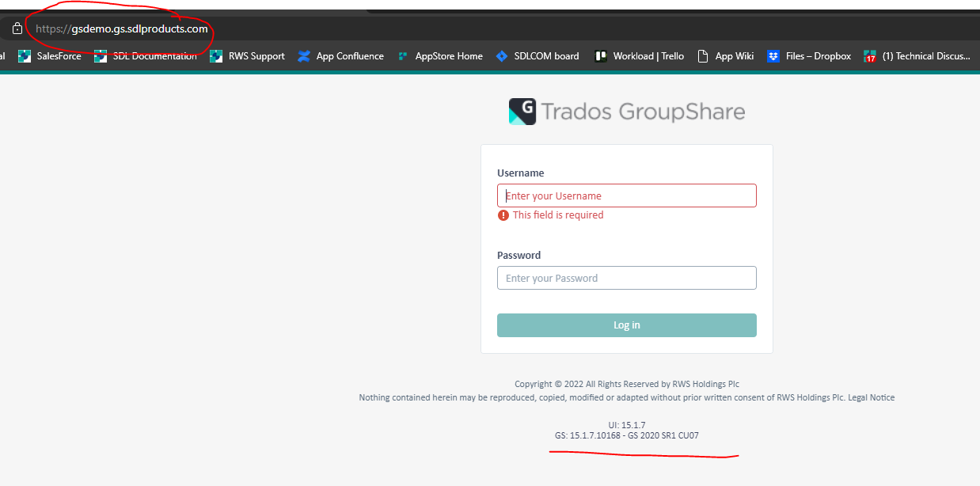
Task: Click the AppStore Home bookmark icon
Action: 403,56
